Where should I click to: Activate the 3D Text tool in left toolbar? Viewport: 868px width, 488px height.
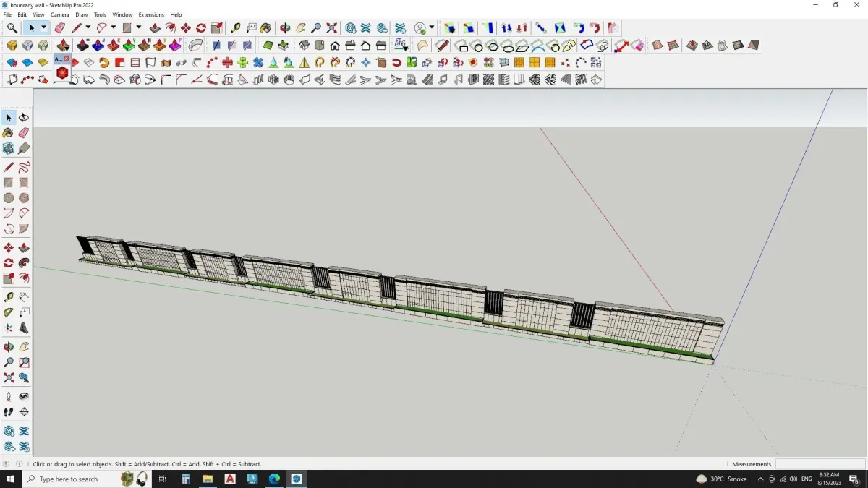tap(24, 328)
